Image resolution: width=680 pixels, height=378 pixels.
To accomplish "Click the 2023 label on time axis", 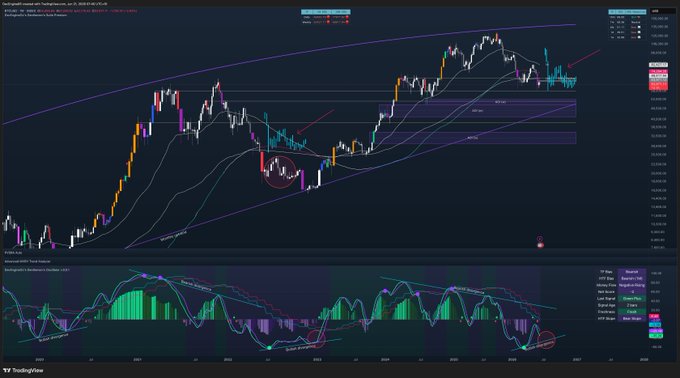I will [x=317, y=359].
